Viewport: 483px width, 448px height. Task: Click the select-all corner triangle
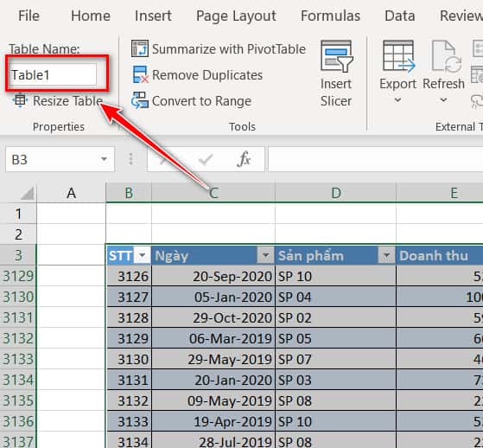tap(28, 194)
